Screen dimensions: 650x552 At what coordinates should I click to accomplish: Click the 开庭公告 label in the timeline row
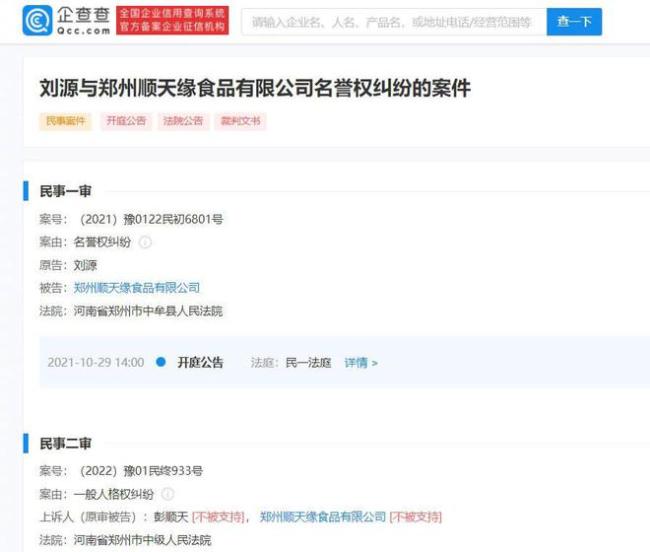(x=200, y=363)
